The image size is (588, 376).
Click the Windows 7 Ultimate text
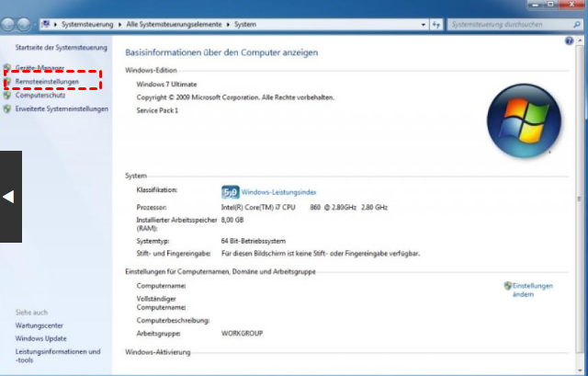click(166, 85)
